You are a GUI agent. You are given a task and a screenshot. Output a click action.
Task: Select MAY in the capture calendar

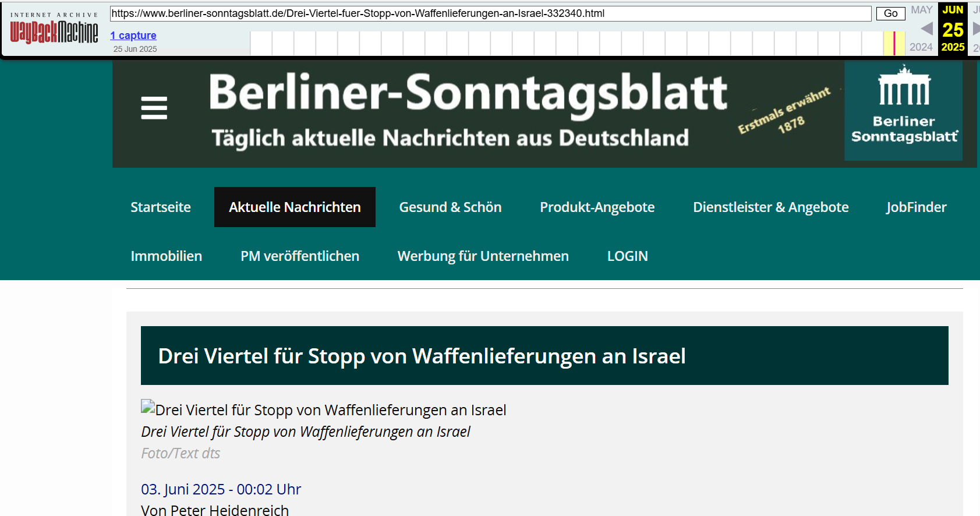[x=922, y=10]
